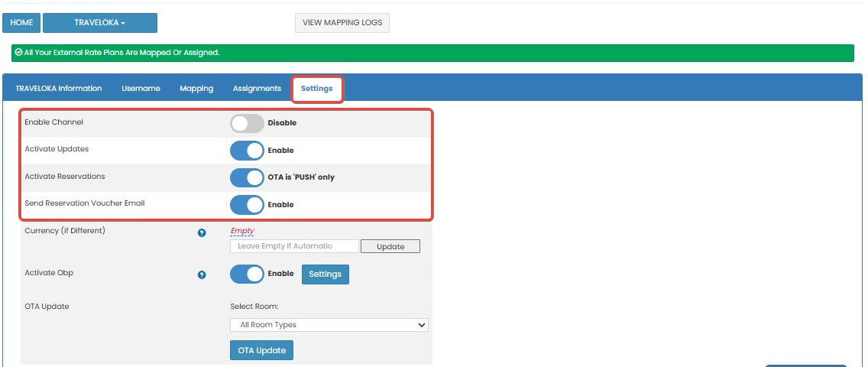Screen dimensions: 868x367
Task: Toggle the Activate Updates switch
Action: [x=247, y=150]
